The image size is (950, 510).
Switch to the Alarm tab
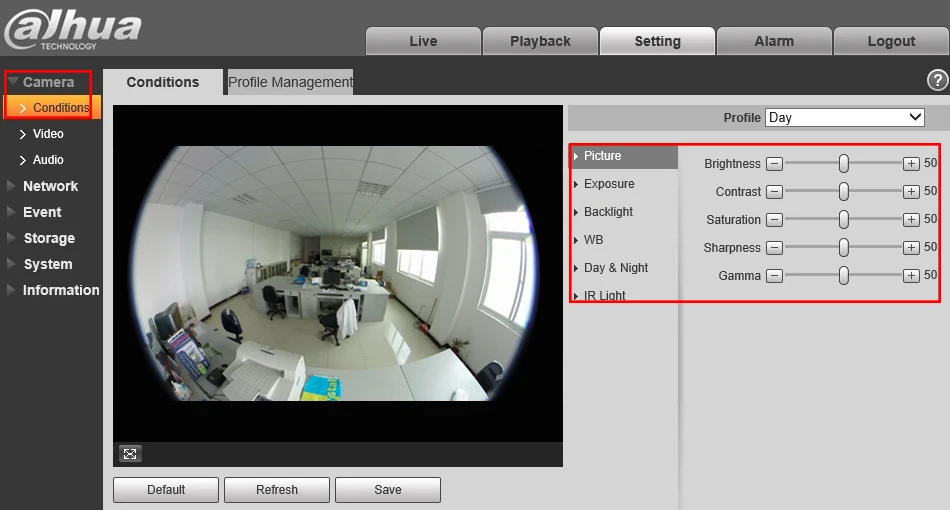point(774,41)
